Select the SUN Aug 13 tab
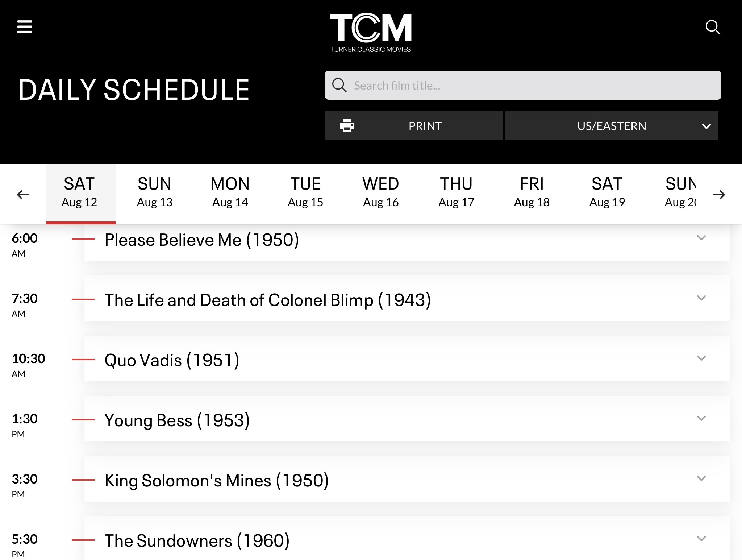The width and height of the screenshot is (742, 560). [x=155, y=192]
